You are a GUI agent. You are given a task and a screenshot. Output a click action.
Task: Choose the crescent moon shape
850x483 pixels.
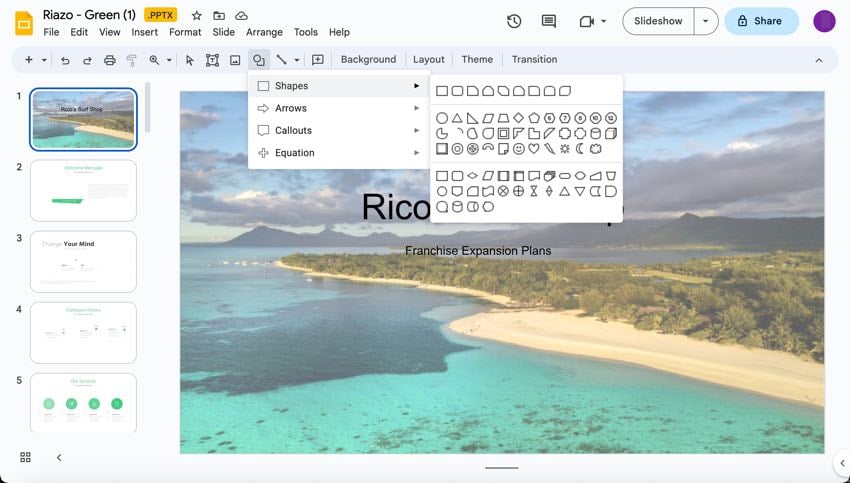tap(580, 149)
